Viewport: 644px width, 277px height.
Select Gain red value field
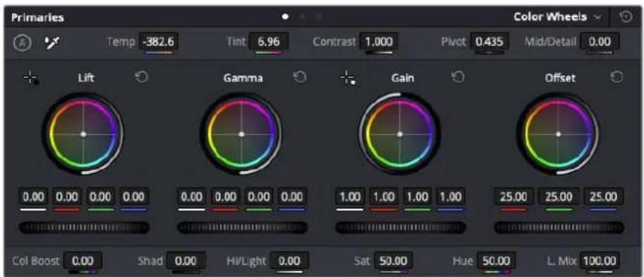click(384, 197)
